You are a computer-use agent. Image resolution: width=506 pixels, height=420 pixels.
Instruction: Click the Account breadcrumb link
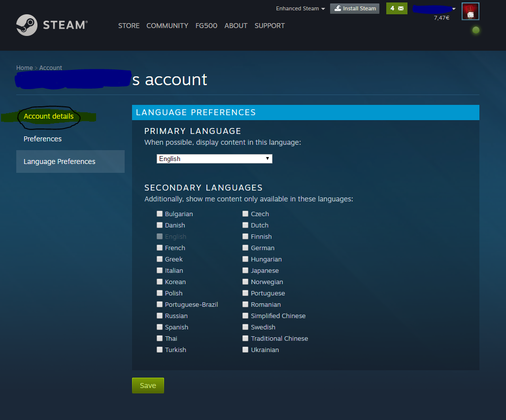click(x=51, y=68)
